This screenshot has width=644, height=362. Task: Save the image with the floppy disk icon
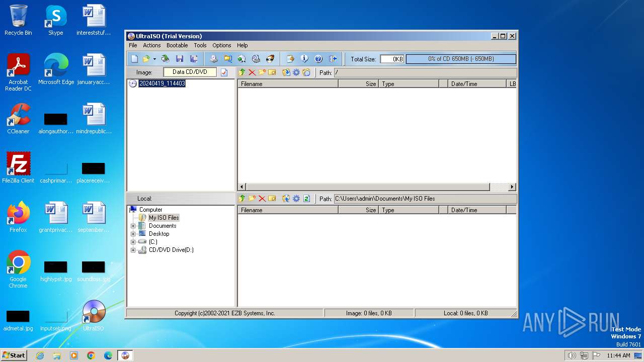pos(179,59)
